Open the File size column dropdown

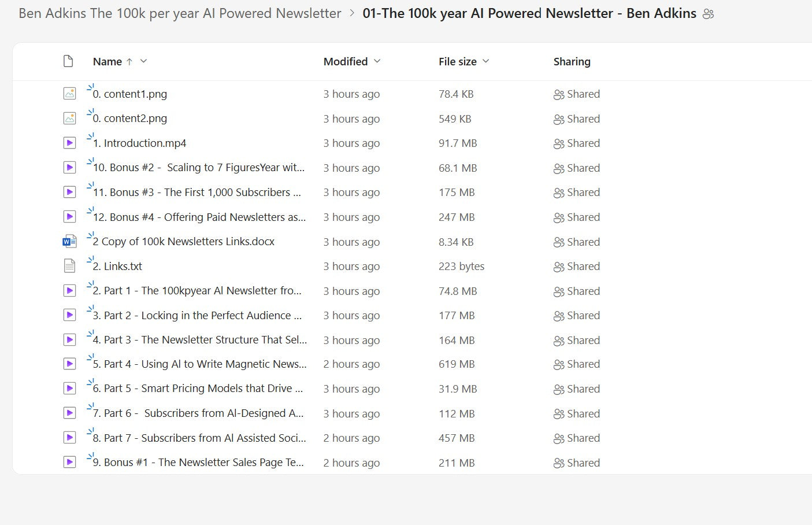486,61
